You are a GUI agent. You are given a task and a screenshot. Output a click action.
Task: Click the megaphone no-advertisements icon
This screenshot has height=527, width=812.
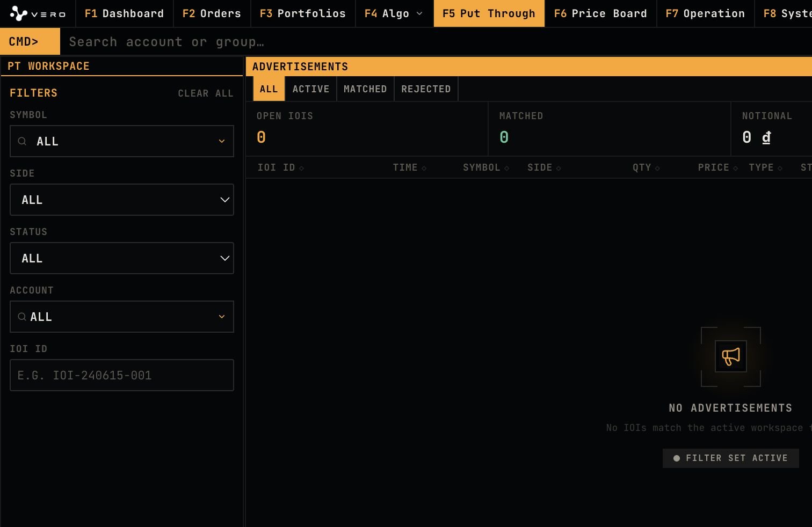click(731, 356)
